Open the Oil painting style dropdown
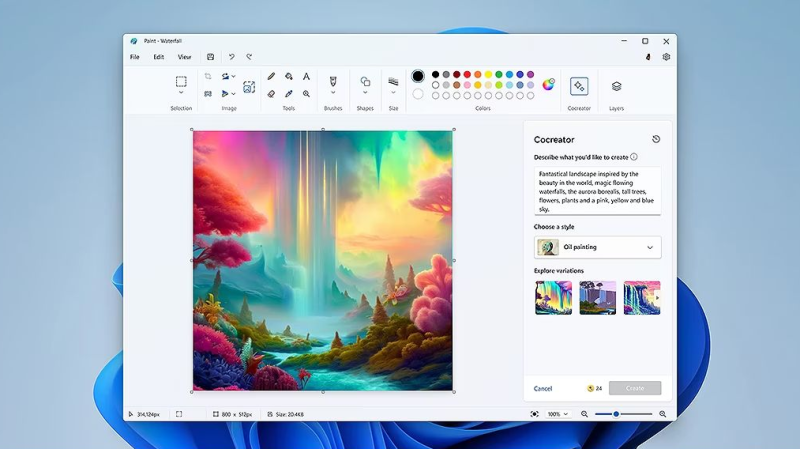 597,247
